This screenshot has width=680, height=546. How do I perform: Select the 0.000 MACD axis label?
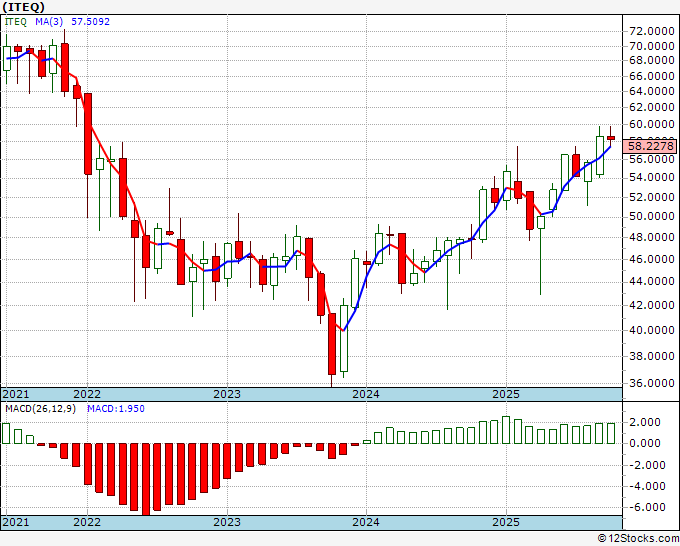[647, 443]
